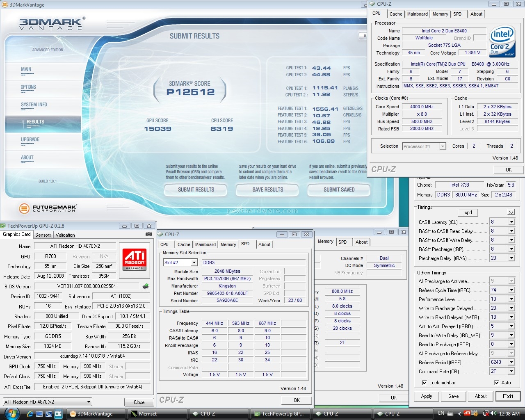This screenshot has height=420, width=525.
Task: Click Kingston manufacturer value in SPD
Action: tap(227, 286)
